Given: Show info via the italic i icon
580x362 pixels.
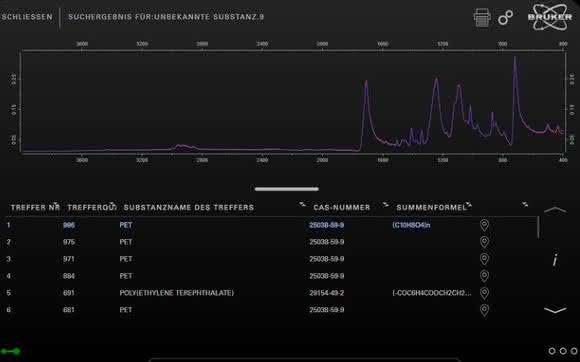Looking at the screenshot, I should [x=555, y=260].
